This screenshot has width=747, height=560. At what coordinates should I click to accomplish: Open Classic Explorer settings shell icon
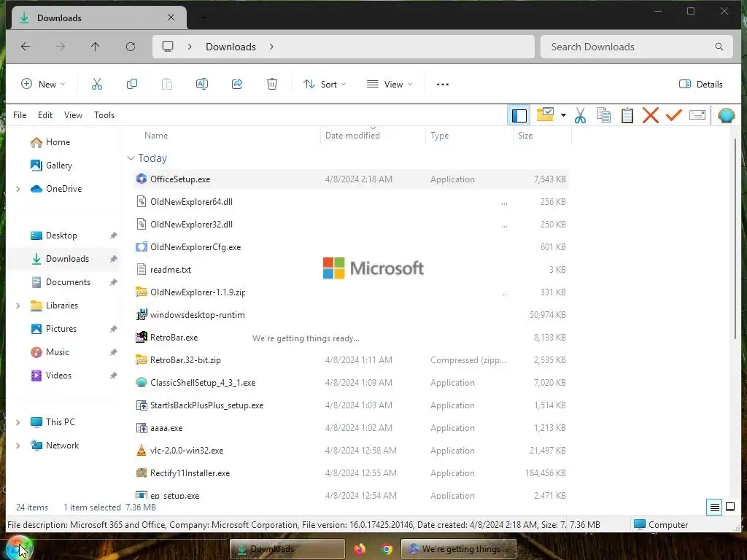pos(726,115)
